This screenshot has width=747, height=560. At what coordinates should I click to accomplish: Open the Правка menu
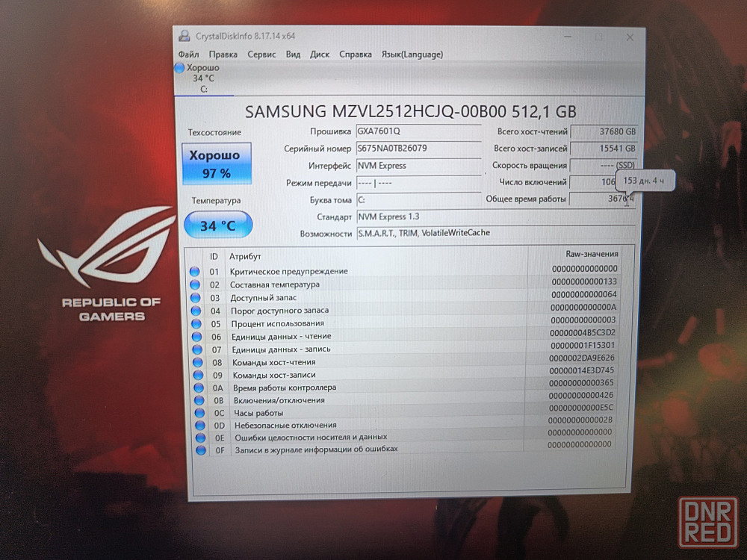[x=223, y=55]
